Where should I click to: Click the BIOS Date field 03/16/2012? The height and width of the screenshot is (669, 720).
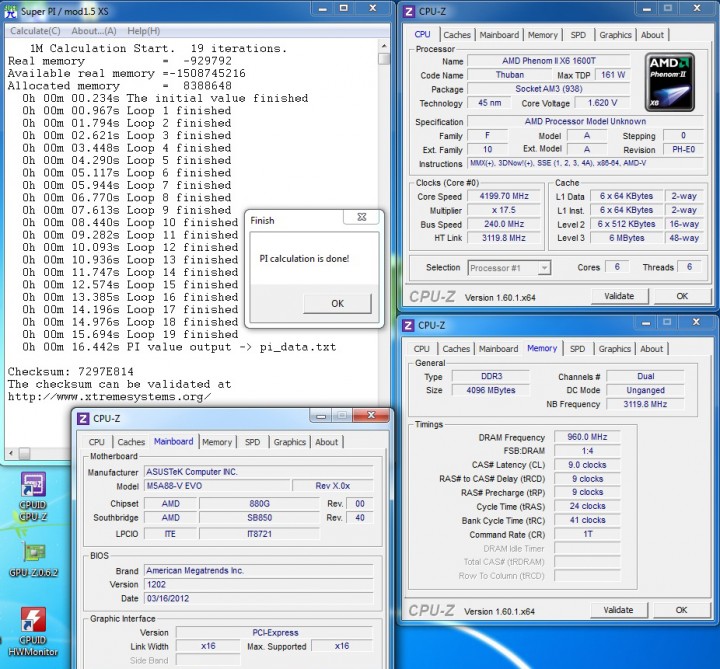point(259,598)
